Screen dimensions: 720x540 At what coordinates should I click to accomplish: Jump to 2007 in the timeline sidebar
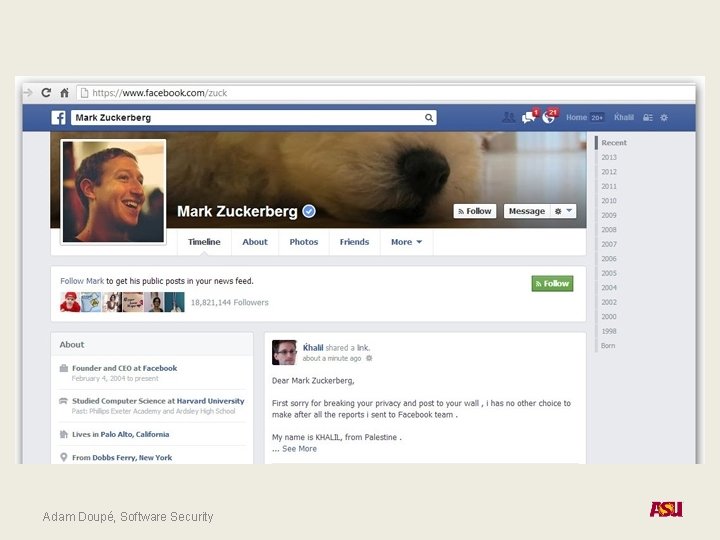(609, 244)
